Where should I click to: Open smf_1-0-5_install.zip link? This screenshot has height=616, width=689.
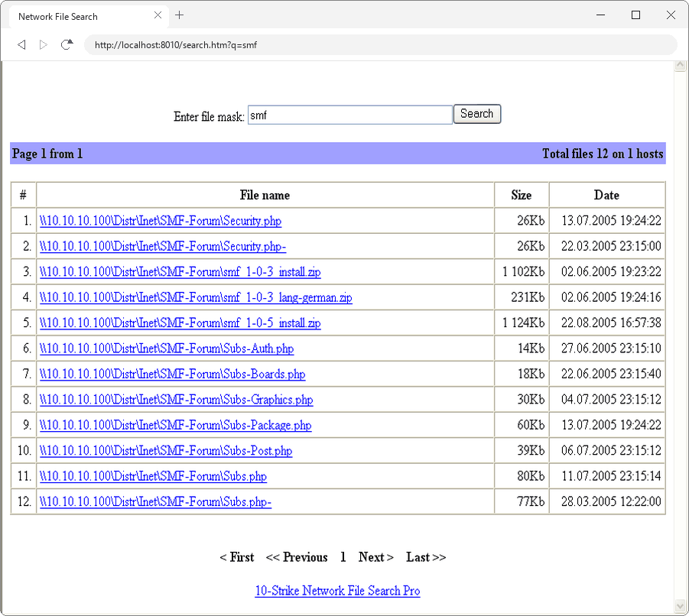point(180,323)
